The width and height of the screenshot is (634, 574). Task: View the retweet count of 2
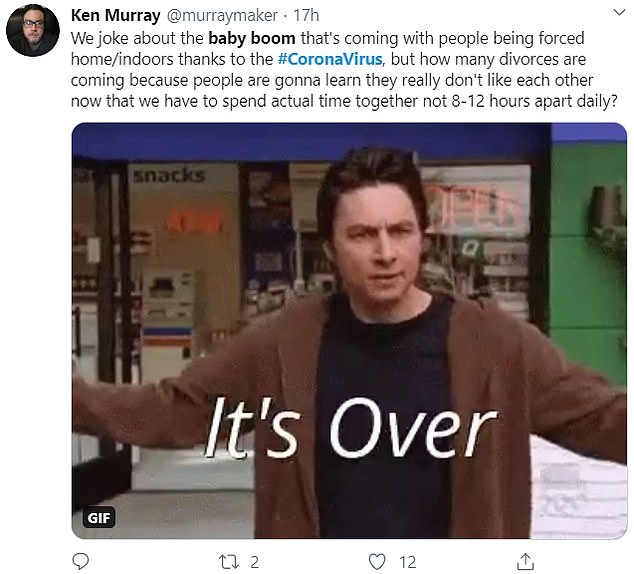point(254,562)
